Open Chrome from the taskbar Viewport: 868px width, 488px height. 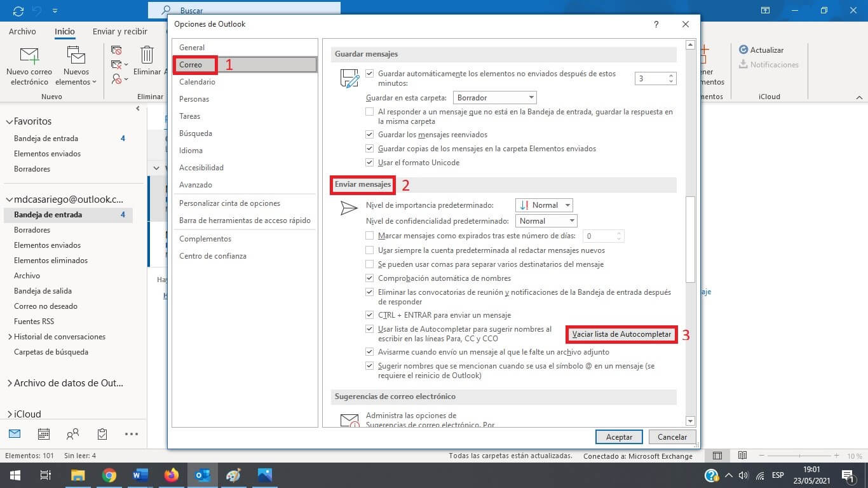click(109, 475)
